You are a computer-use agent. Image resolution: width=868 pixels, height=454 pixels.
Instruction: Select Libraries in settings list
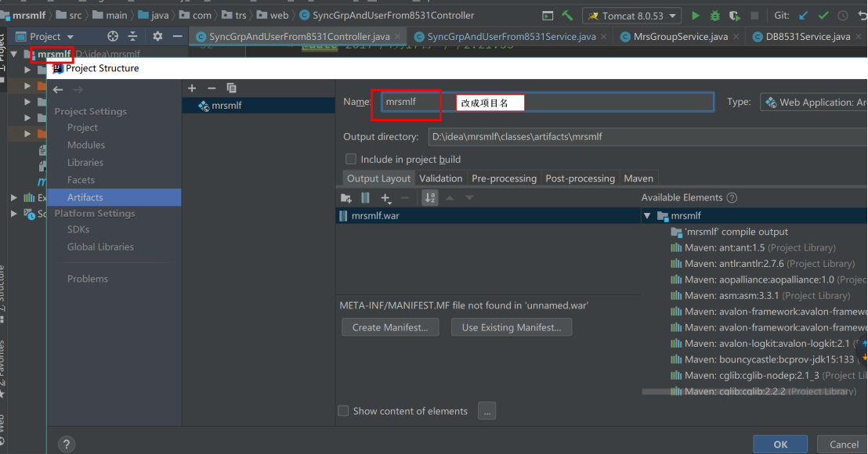[x=85, y=163]
